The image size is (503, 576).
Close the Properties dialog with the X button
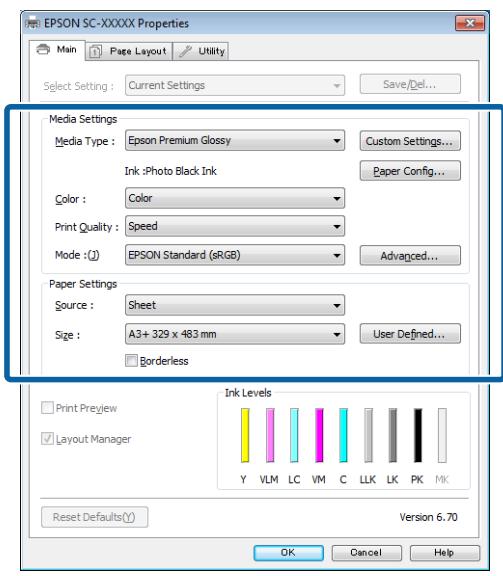[470, 23]
